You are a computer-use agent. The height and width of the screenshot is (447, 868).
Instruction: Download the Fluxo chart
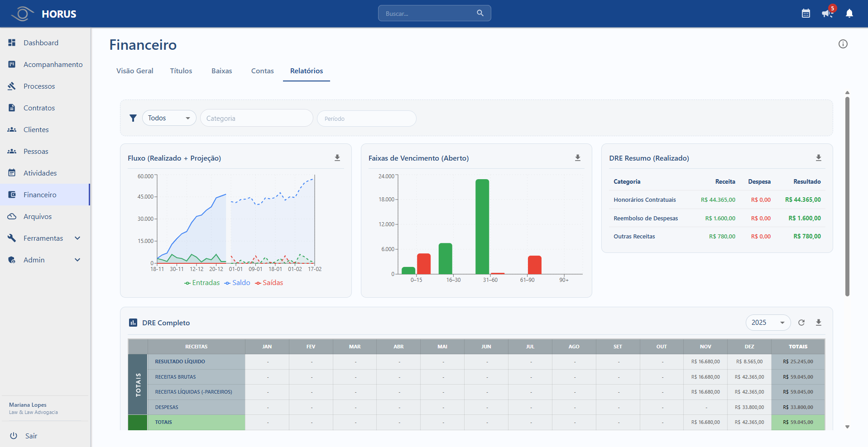pos(337,158)
